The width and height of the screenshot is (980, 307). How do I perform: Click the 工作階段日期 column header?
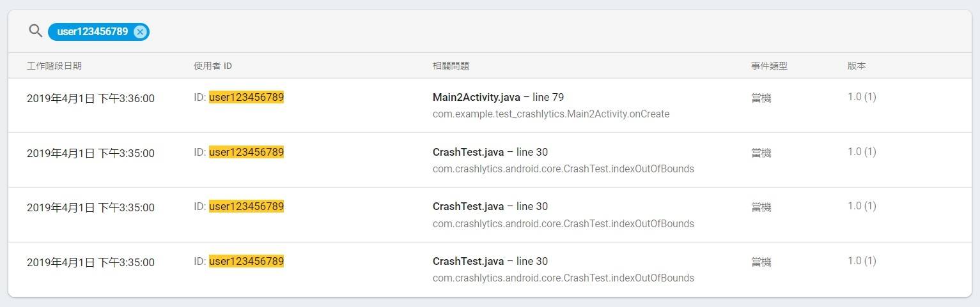(54, 66)
